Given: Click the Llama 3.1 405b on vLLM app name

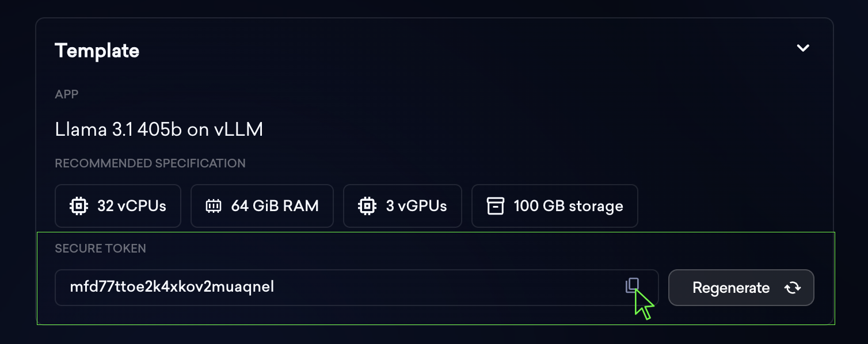Looking at the screenshot, I should [159, 129].
